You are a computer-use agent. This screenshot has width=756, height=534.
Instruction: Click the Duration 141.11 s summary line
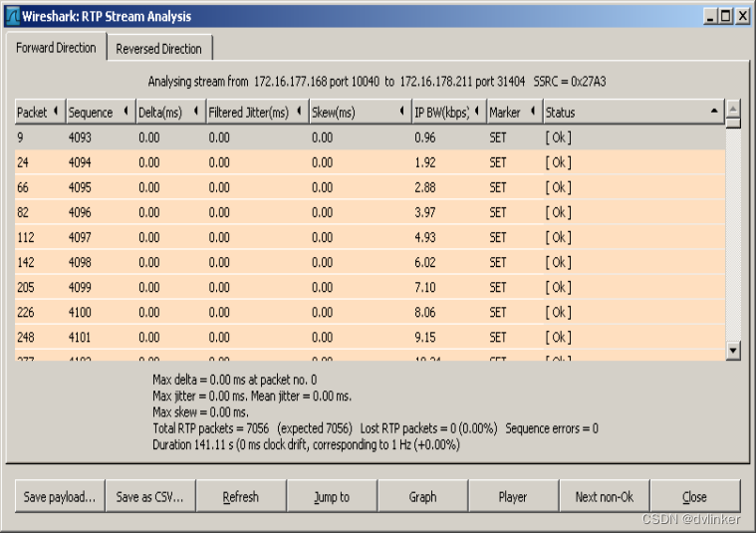tap(306, 444)
